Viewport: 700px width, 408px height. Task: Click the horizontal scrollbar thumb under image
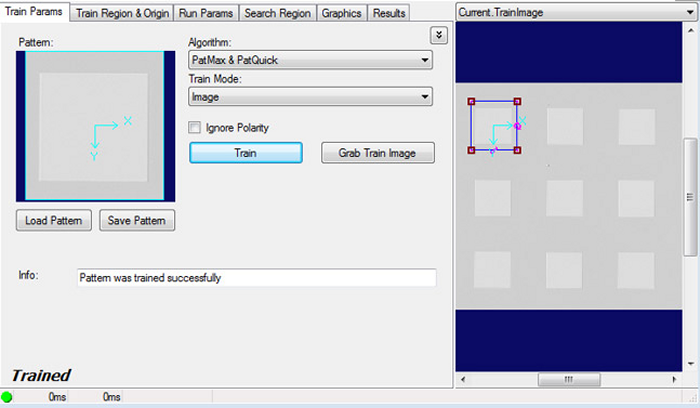568,380
